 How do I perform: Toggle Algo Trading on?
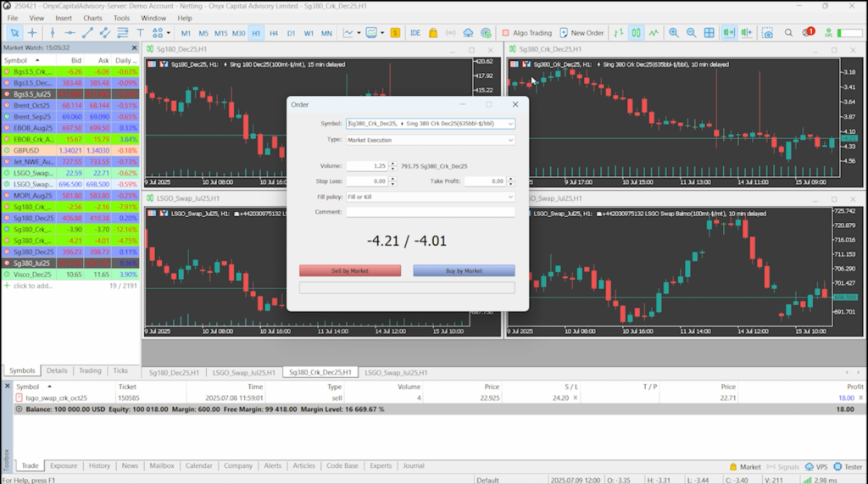click(x=526, y=33)
